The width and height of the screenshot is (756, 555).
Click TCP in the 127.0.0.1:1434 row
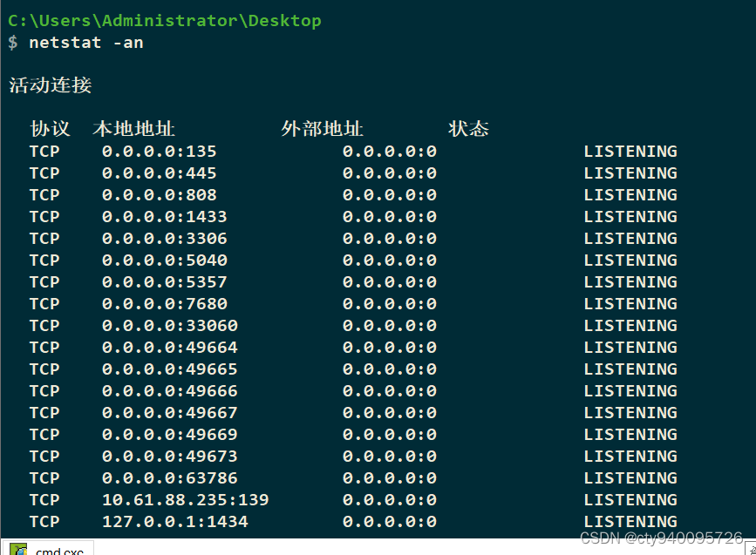[x=44, y=522]
